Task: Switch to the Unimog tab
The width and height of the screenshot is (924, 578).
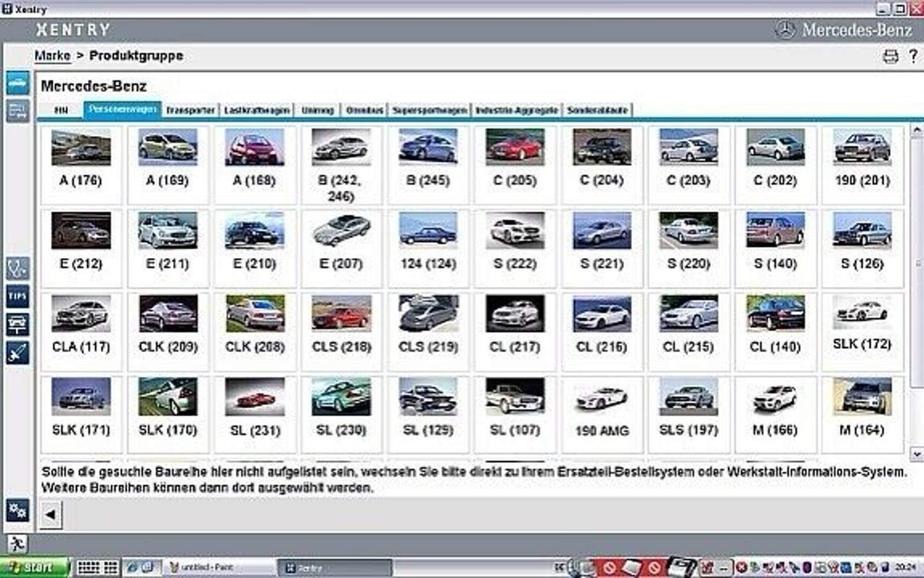Action: (317, 110)
